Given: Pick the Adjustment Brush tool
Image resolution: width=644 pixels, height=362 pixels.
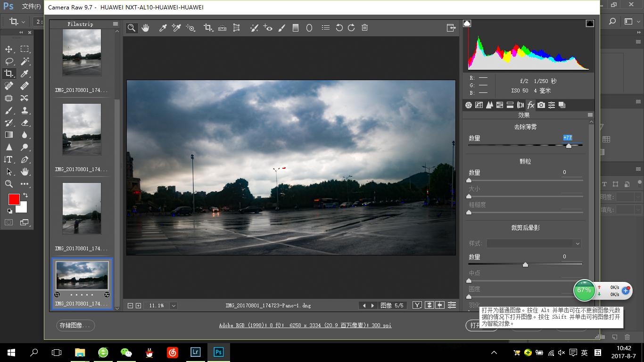Looking at the screenshot, I should pyautogui.click(x=282, y=28).
